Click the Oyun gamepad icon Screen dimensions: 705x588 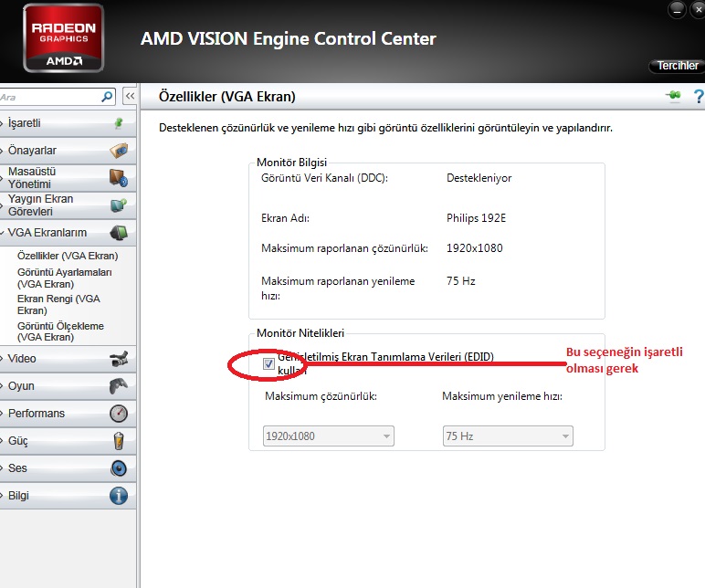(x=119, y=385)
